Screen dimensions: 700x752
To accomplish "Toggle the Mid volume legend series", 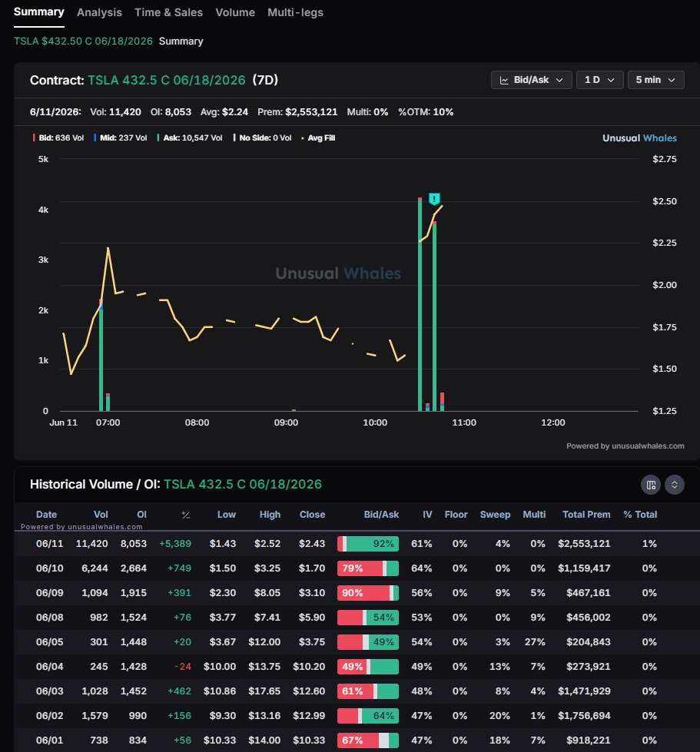I will 120,138.
